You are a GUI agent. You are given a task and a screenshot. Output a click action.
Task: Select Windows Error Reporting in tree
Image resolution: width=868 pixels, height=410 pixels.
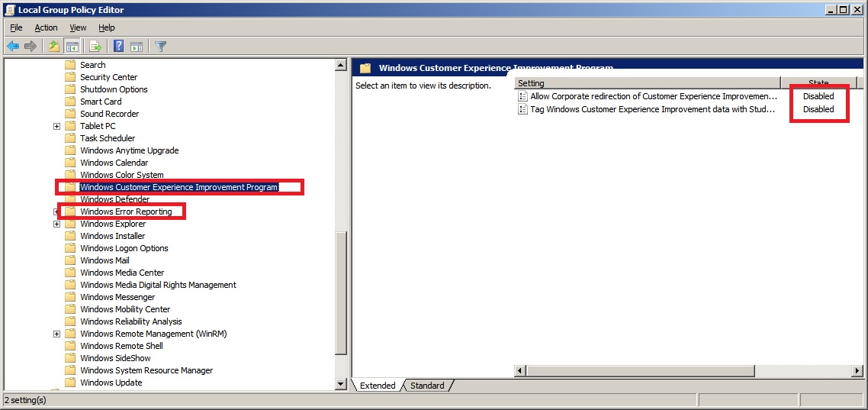pyautogui.click(x=126, y=211)
